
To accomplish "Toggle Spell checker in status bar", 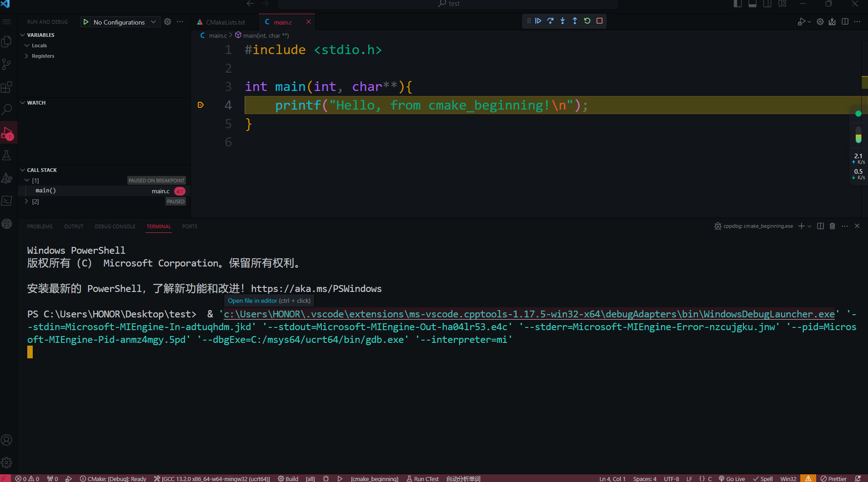I will tap(763, 479).
